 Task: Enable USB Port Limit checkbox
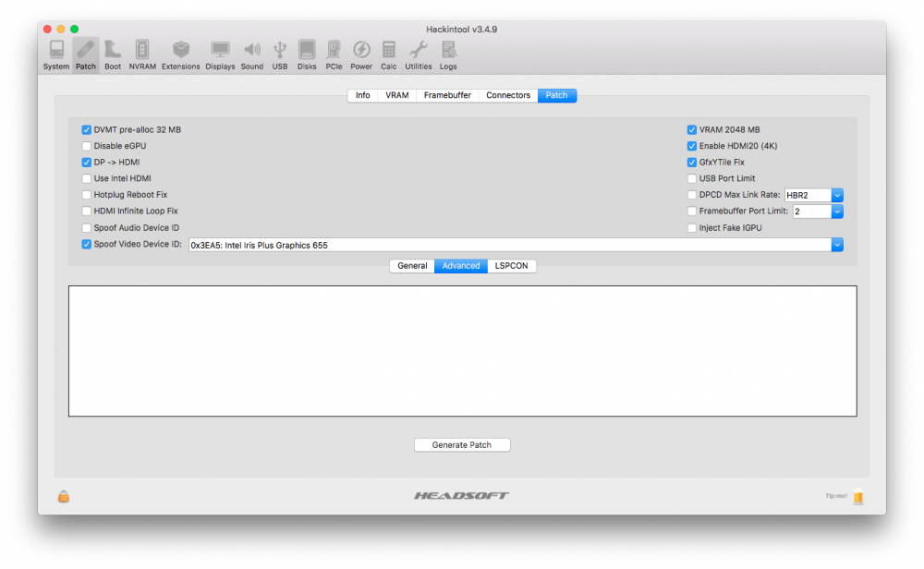692,178
